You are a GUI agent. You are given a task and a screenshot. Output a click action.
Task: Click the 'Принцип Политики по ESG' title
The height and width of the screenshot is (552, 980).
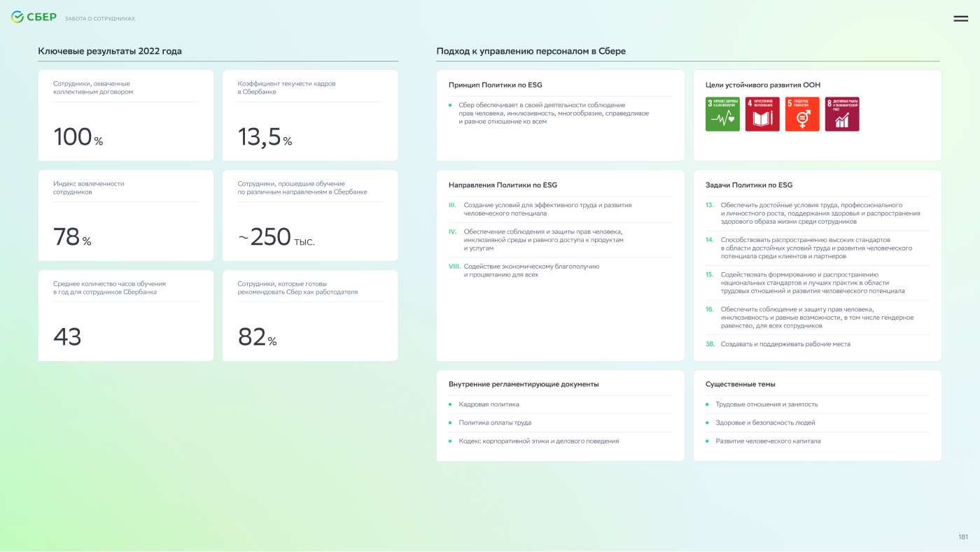click(496, 85)
